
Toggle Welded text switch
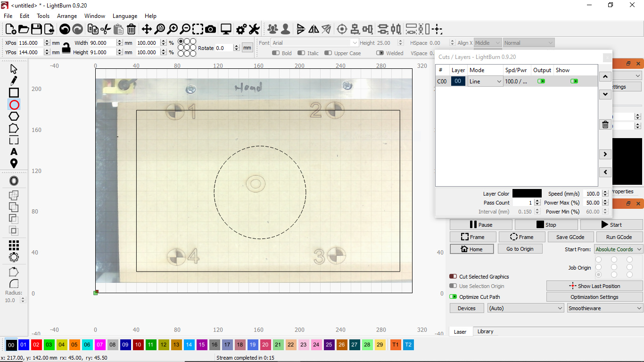point(380,53)
